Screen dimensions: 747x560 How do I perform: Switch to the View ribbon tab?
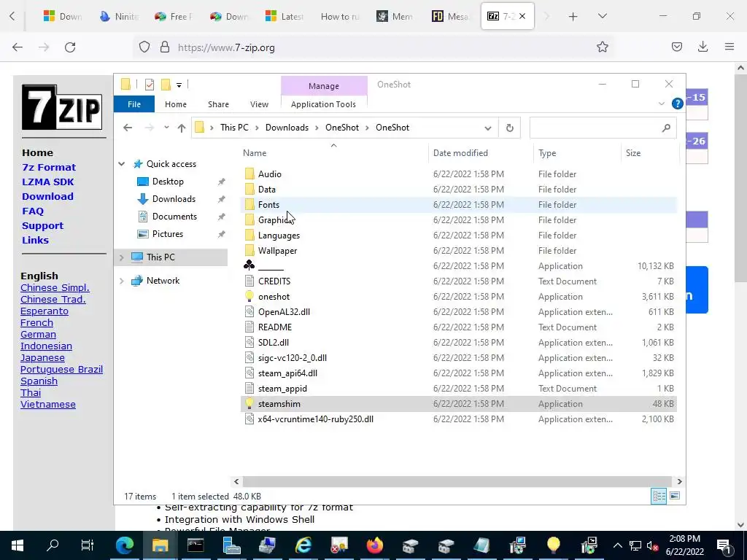259,104
